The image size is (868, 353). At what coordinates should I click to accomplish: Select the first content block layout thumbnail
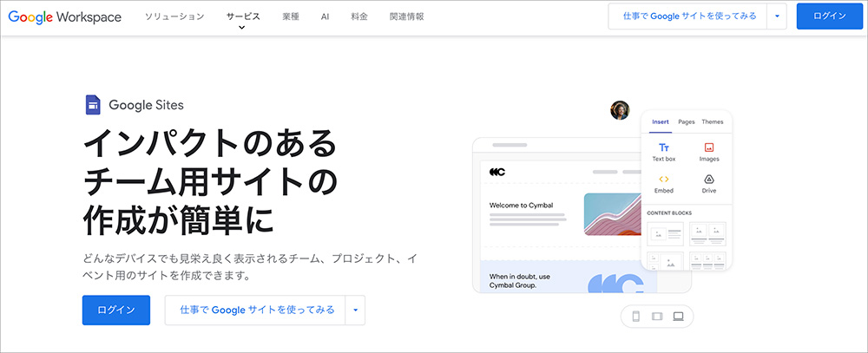click(x=666, y=234)
